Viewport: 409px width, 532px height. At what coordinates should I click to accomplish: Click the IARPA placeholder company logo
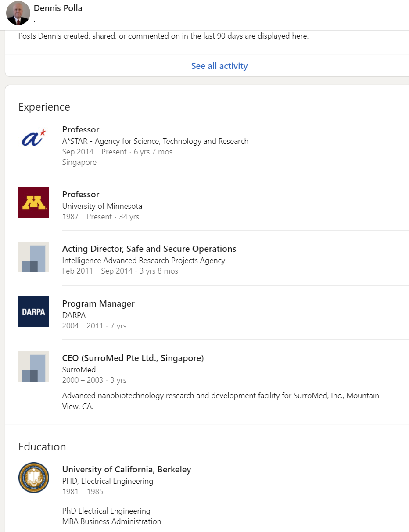(34, 257)
